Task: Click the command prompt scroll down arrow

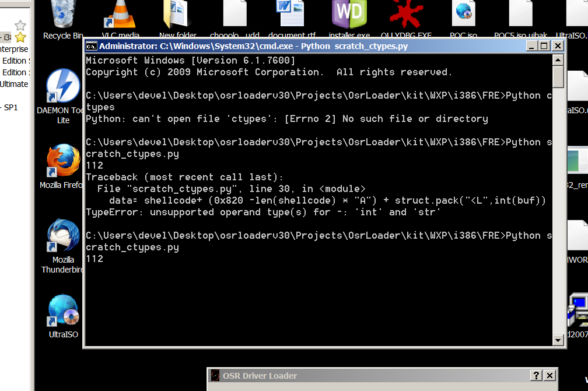Action: coord(558,340)
